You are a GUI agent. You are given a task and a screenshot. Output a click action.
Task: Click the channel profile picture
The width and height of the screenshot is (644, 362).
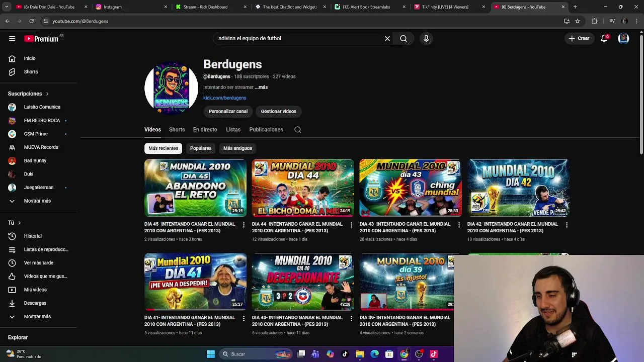pos(171,88)
